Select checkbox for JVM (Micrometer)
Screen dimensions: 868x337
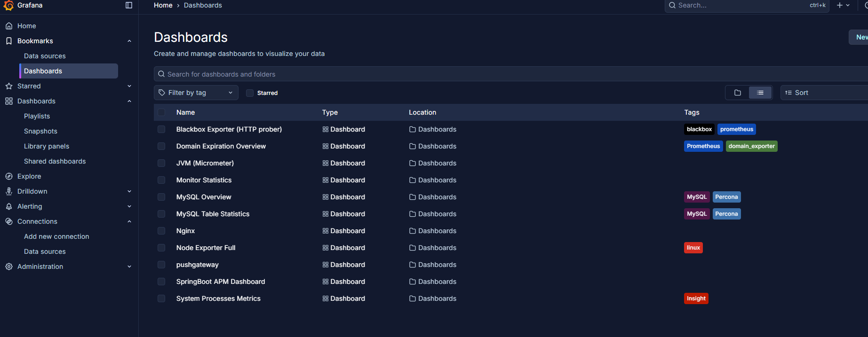[161, 163]
